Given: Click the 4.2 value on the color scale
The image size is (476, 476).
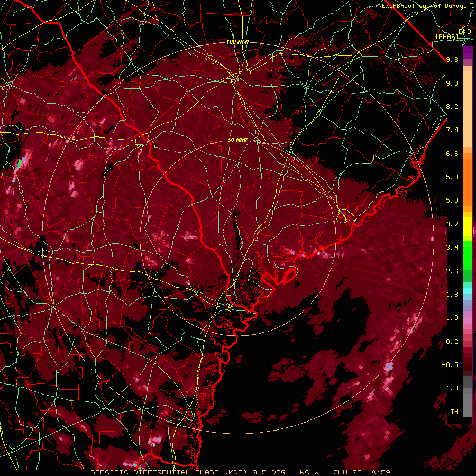Looking at the screenshot, I should pyautogui.click(x=452, y=224).
